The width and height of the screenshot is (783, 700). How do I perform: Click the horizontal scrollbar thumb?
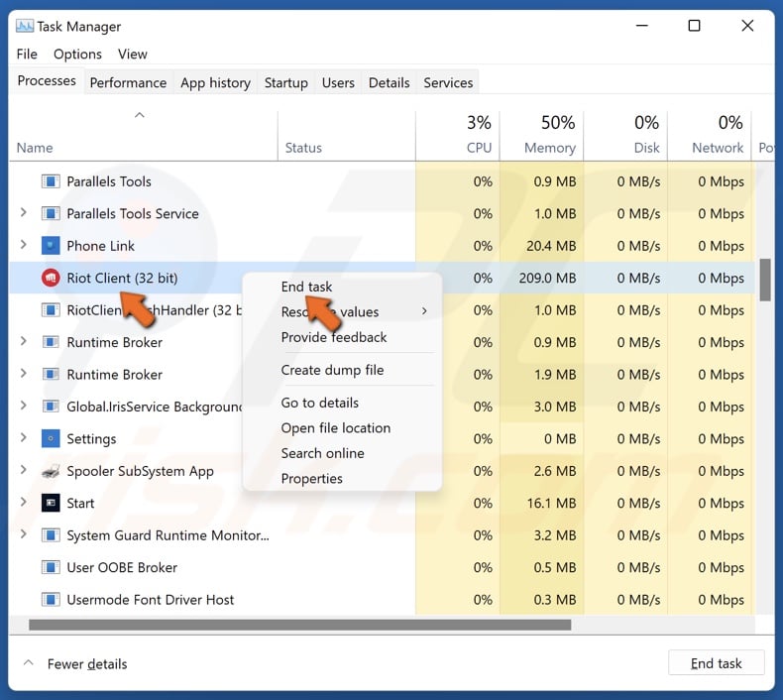[299, 625]
